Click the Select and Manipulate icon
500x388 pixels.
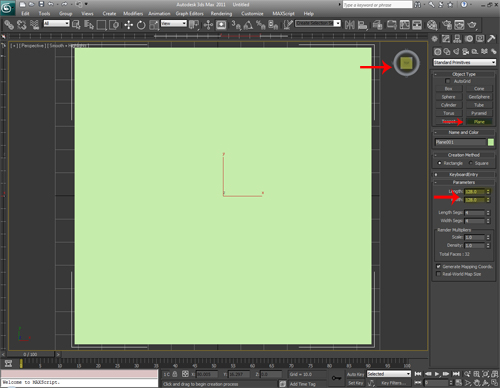pyautogui.click(x=208, y=25)
